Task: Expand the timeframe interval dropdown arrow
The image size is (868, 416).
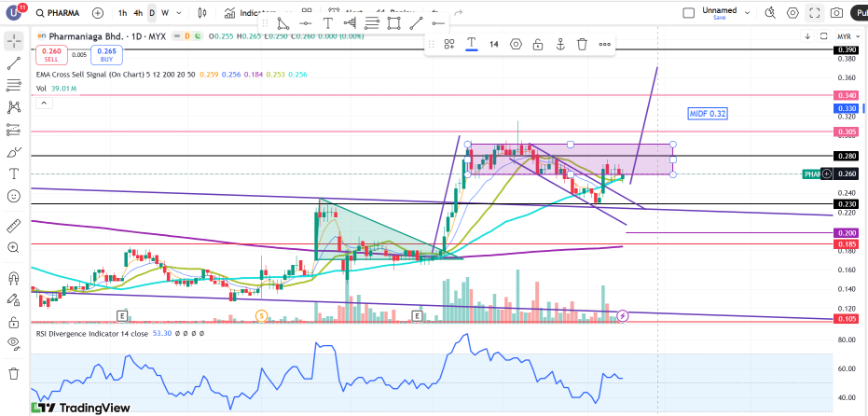Action: (x=179, y=13)
